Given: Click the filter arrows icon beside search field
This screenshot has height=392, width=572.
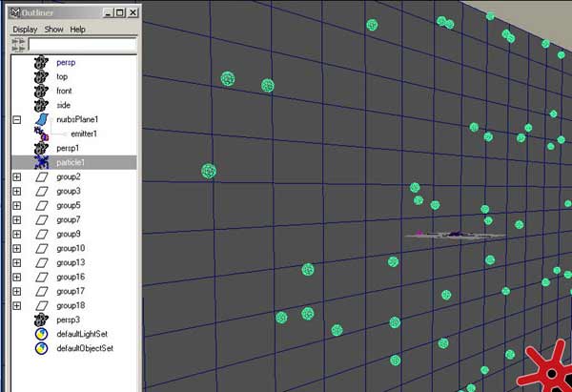Looking at the screenshot, I should pyautogui.click(x=19, y=45).
